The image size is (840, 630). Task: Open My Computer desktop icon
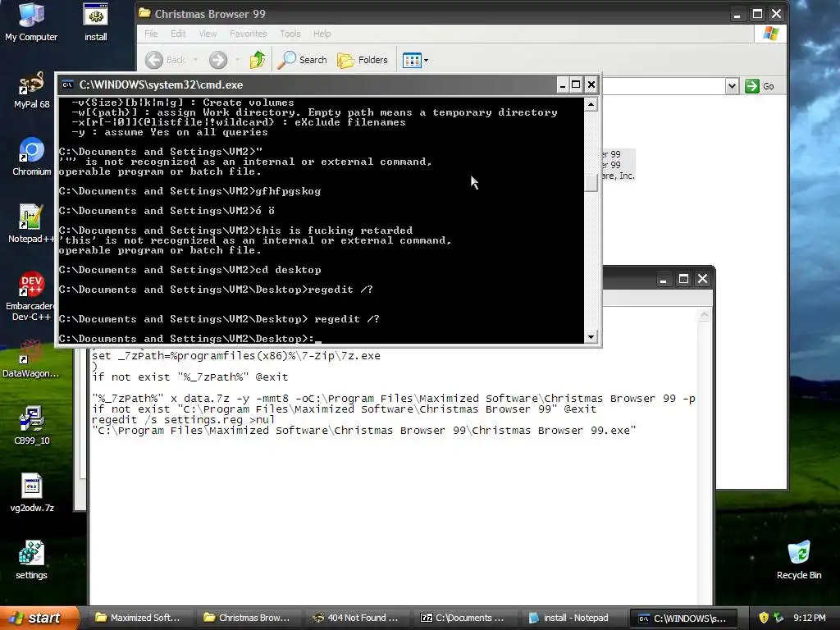coord(31,22)
